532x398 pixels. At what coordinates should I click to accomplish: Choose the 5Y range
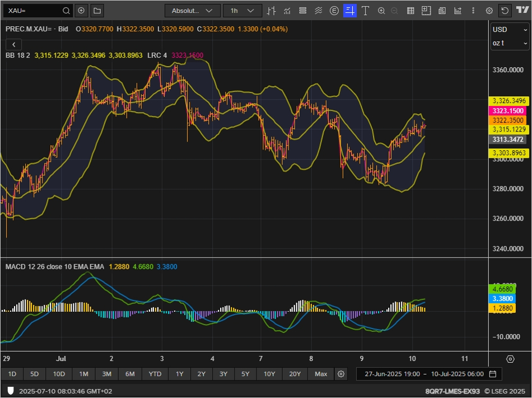(x=245, y=374)
